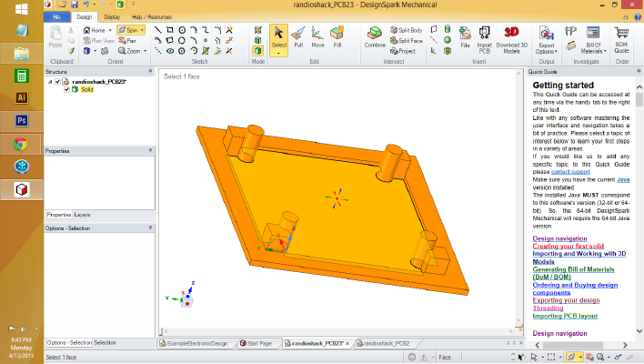Expand the Select tool dropdown
The width and height of the screenshot is (644, 364).
click(x=279, y=54)
